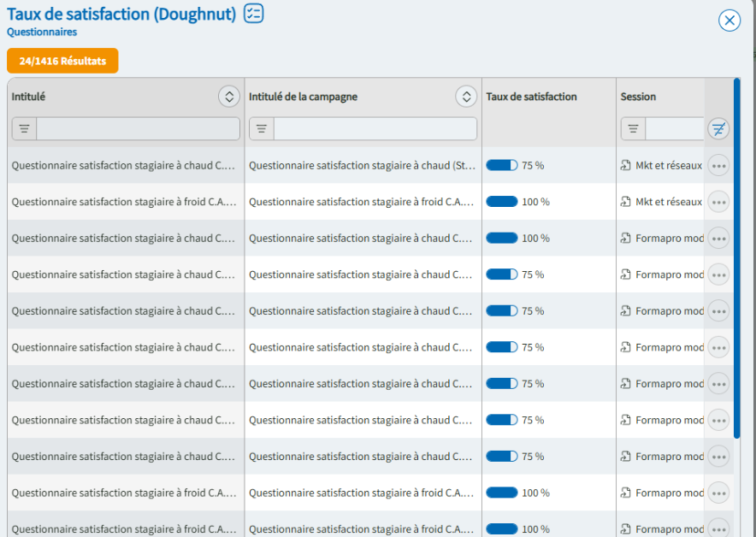756x537 pixels.
Task: Click the checklist icon beside the title
Action: [x=254, y=13]
